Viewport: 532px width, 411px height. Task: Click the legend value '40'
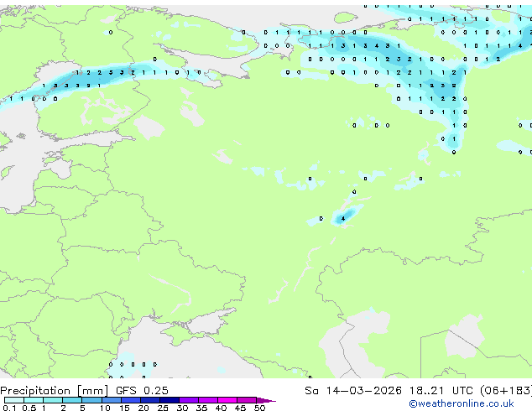(221, 408)
